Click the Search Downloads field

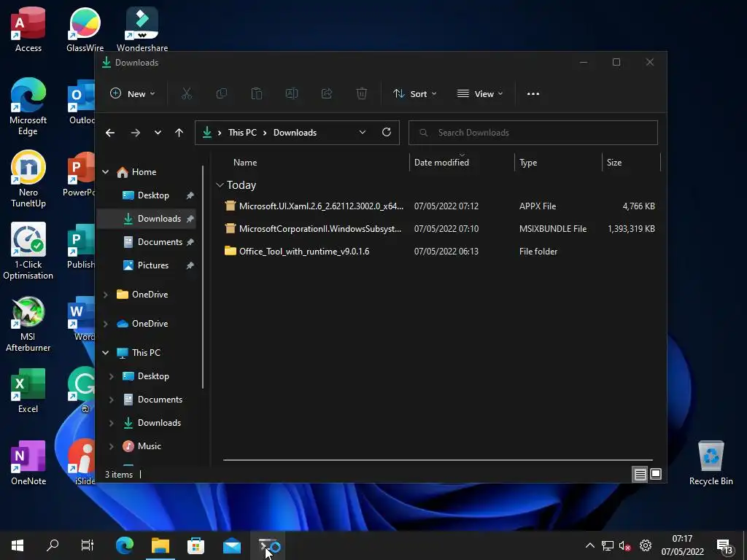pyautogui.click(x=533, y=133)
